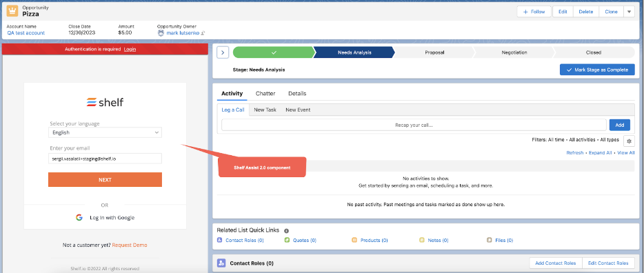644x273 pixels.
Task: Select the Negotiation stage in path
Action: [x=514, y=52]
